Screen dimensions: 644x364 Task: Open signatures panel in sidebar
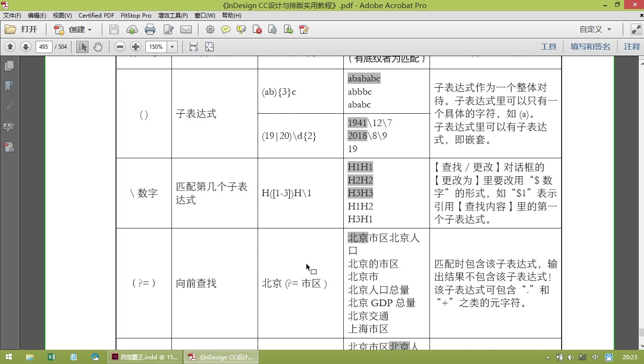[x=9, y=127]
